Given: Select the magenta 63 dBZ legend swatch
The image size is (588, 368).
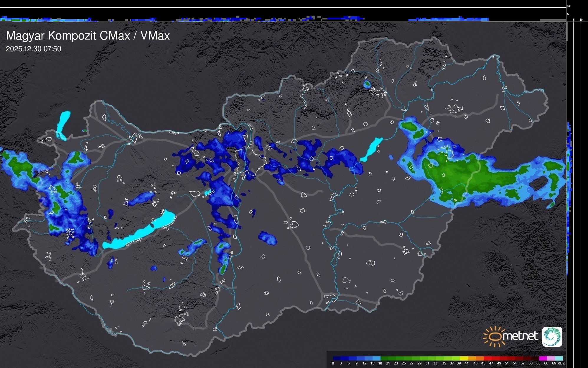Looking at the screenshot, I should [543, 358].
